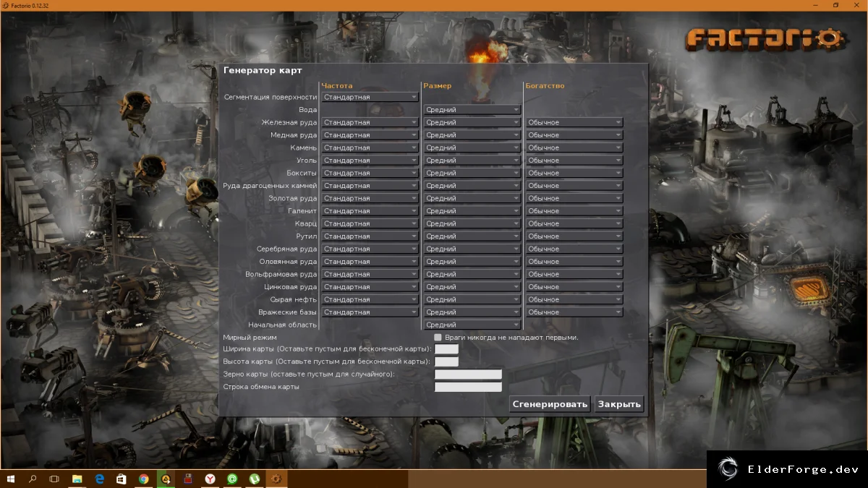Open Сырая нефть richness dropdown
This screenshot has height=488, width=868.
(x=574, y=299)
